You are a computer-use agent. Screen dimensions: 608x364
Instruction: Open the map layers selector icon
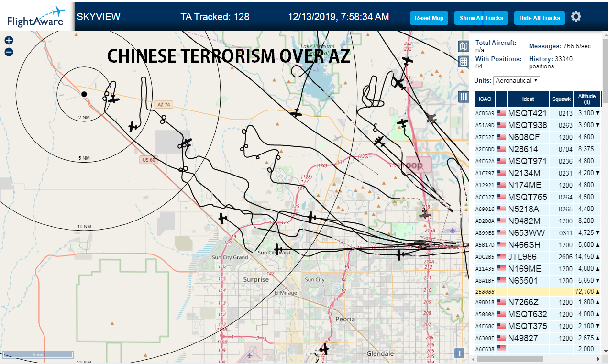pos(463,46)
